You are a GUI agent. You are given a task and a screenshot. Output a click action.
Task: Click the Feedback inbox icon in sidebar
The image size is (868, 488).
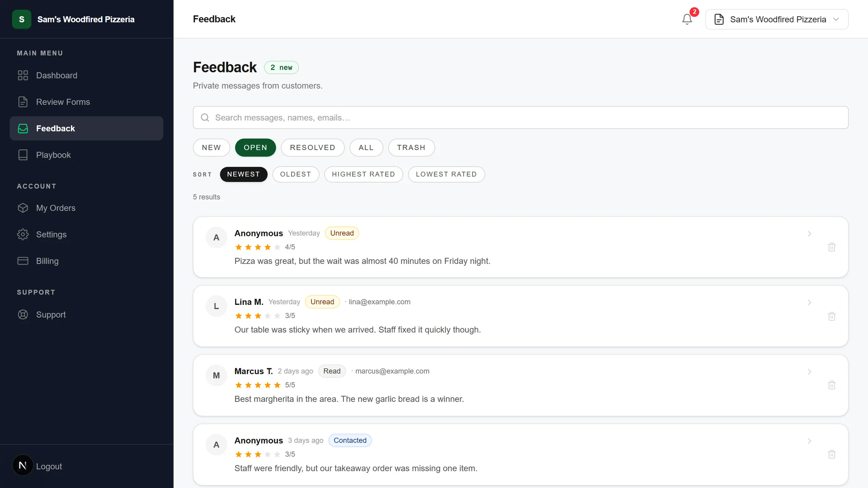(23, 128)
